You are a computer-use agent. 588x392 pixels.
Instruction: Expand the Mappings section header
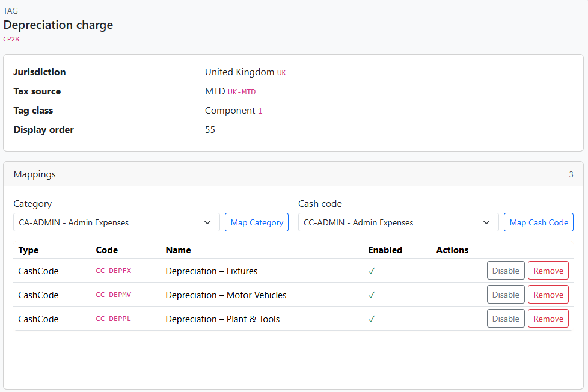(x=34, y=174)
